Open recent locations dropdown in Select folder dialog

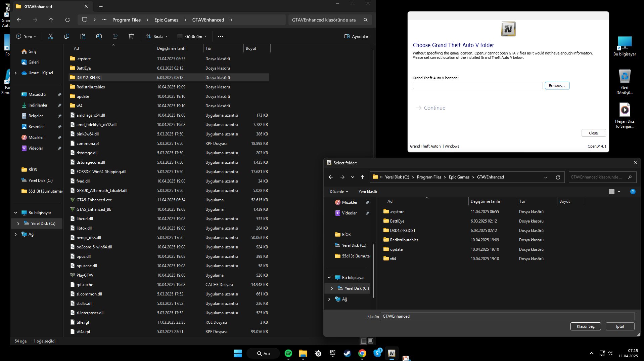(x=353, y=177)
